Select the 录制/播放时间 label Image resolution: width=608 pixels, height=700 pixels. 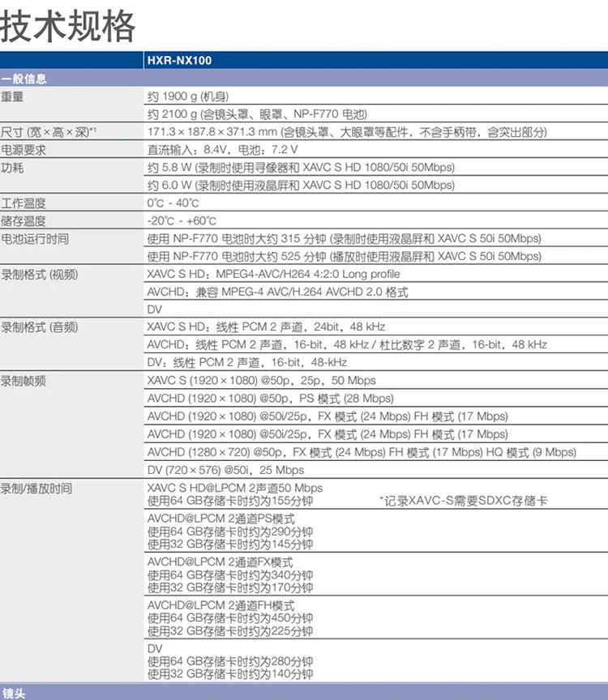[36, 489]
